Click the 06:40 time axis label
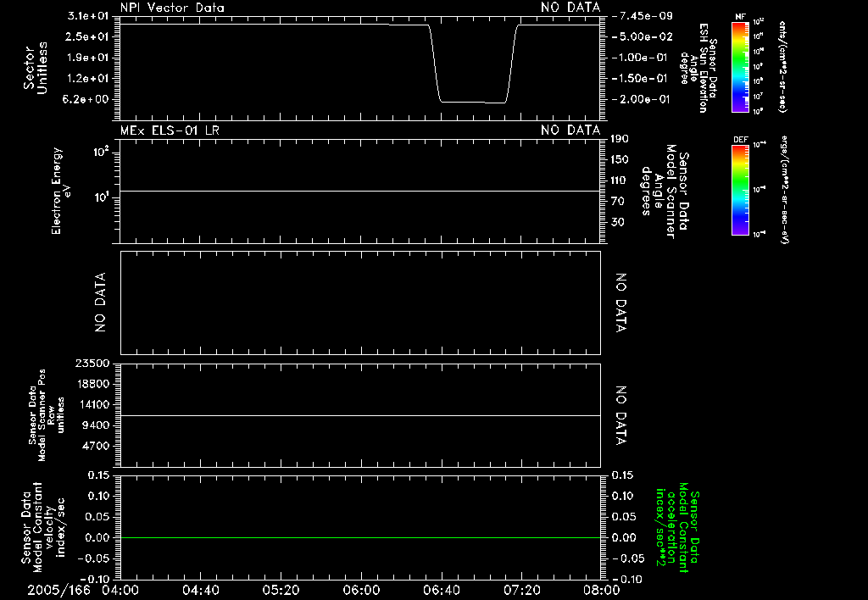The image size is (868, 600). 441,590
